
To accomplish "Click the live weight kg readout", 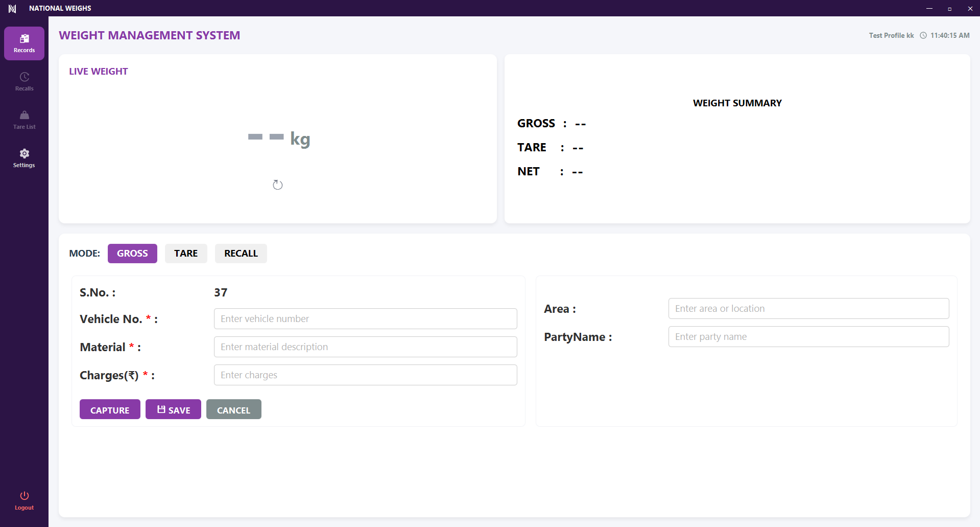I will click(279, 138).
